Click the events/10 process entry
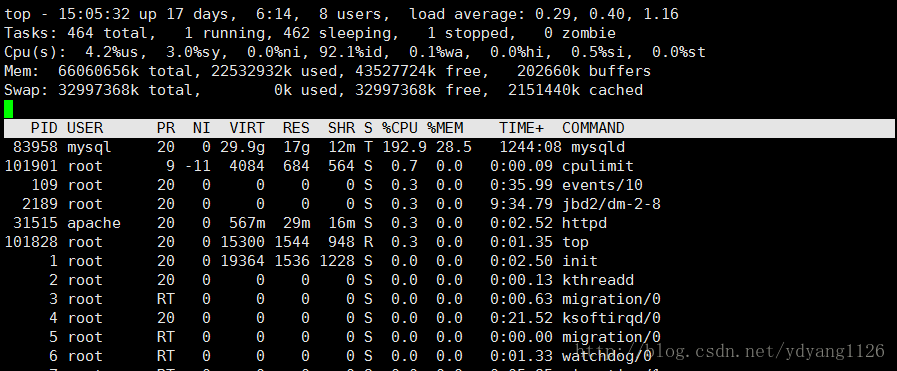 [x=602, y=185]
